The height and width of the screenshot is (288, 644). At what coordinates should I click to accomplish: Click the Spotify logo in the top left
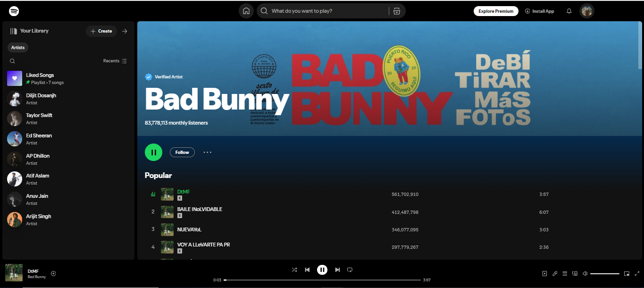14,10
